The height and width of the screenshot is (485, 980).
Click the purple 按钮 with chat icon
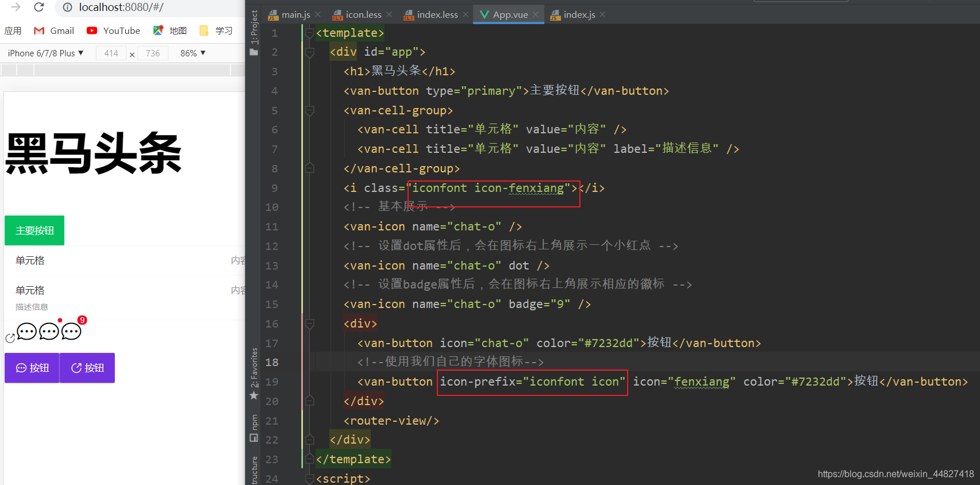pyautogui.click(x=32, y=368)
